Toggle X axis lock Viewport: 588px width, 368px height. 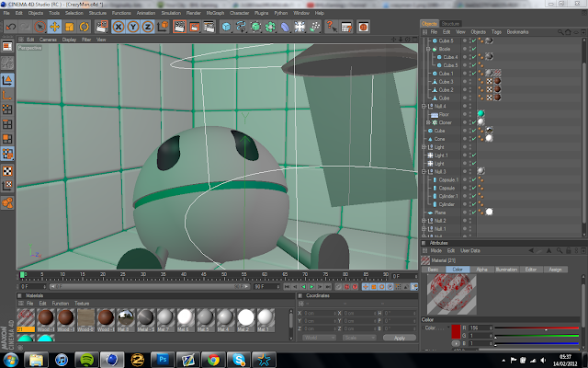[119, 27]
